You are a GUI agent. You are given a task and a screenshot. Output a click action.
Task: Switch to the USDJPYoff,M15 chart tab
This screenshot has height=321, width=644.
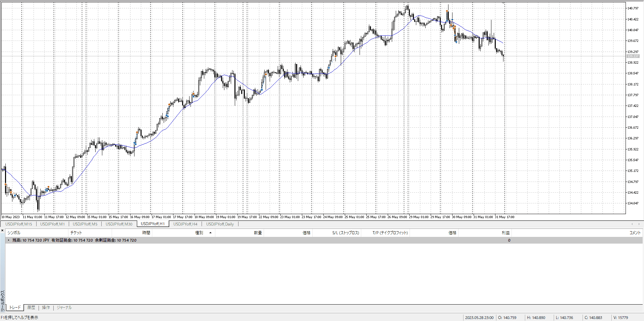point(19,224)
